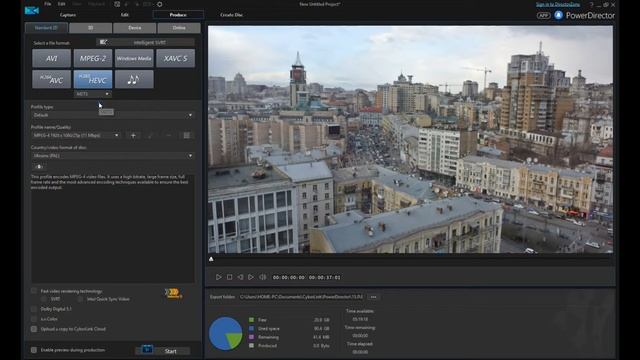
Task: Open the container format dropdown under HEVC
Action: click(x=93, y=94)
